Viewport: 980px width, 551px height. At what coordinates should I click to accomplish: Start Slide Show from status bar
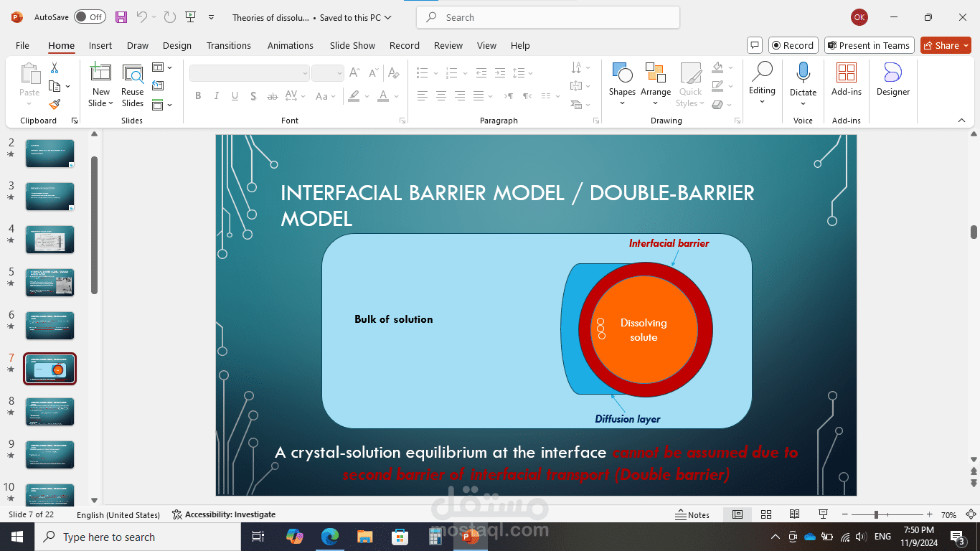tap(823, 514)
